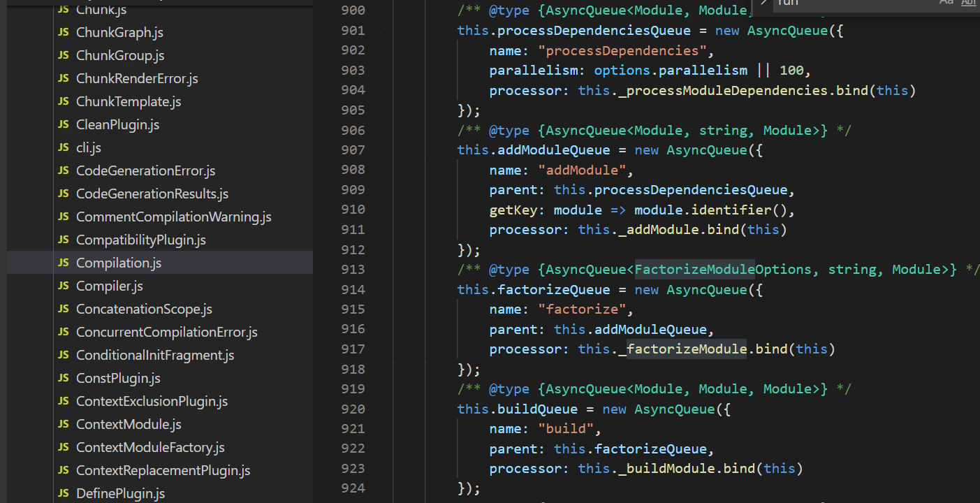Click the JS icon beside ContextModule.js

click(64, 424)
